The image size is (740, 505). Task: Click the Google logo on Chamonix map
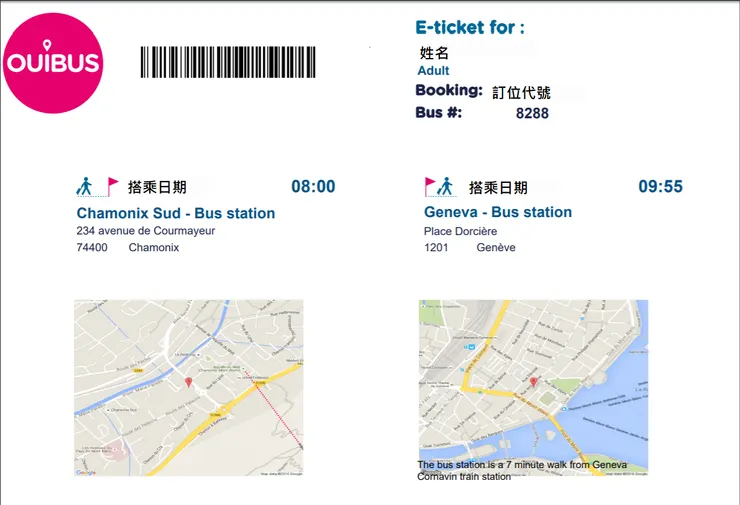(x=85, y=473)
